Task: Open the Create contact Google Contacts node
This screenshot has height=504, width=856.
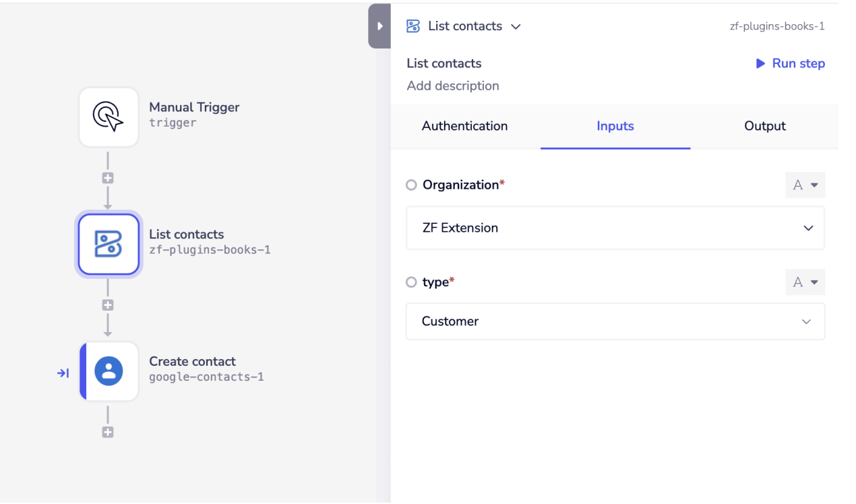Action: [109, 371]
